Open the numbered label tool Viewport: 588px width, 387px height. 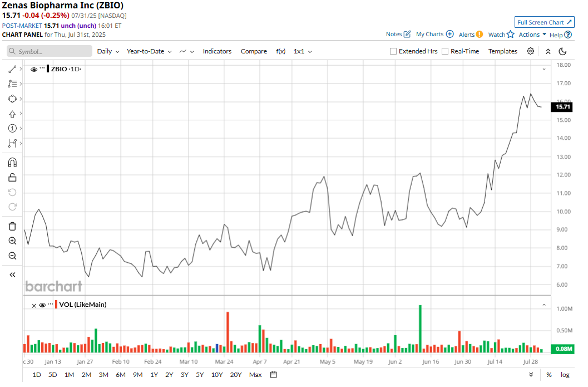tap(12, 129)
